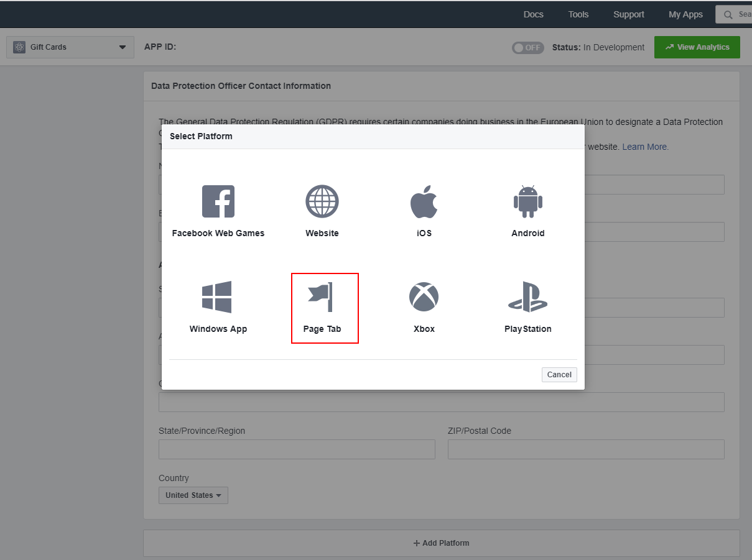This screenshot has height=560, width=752.
Task: Choose the Website globe icon
Action: pos(322,201)
